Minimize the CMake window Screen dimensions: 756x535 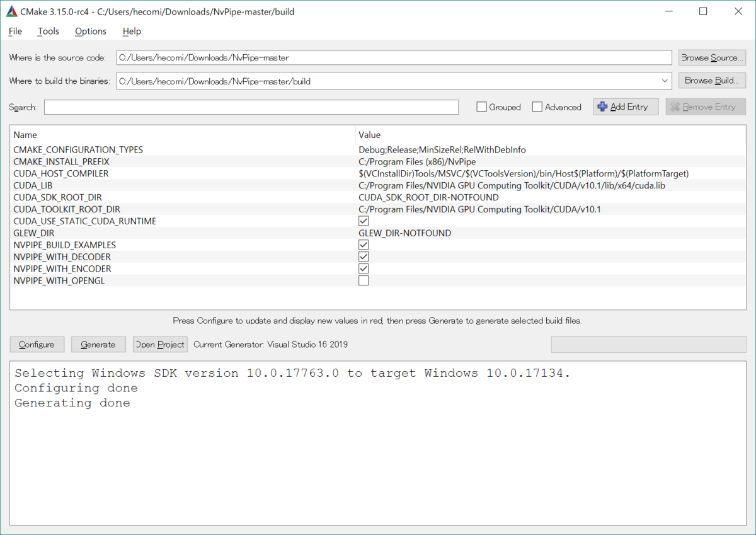click(668, 11)
